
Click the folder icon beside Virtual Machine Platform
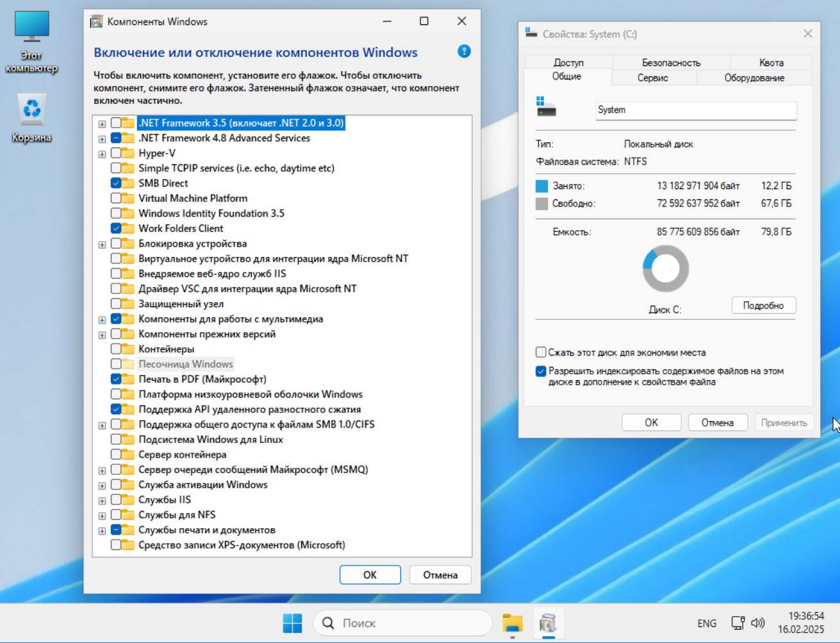point(129,198)
